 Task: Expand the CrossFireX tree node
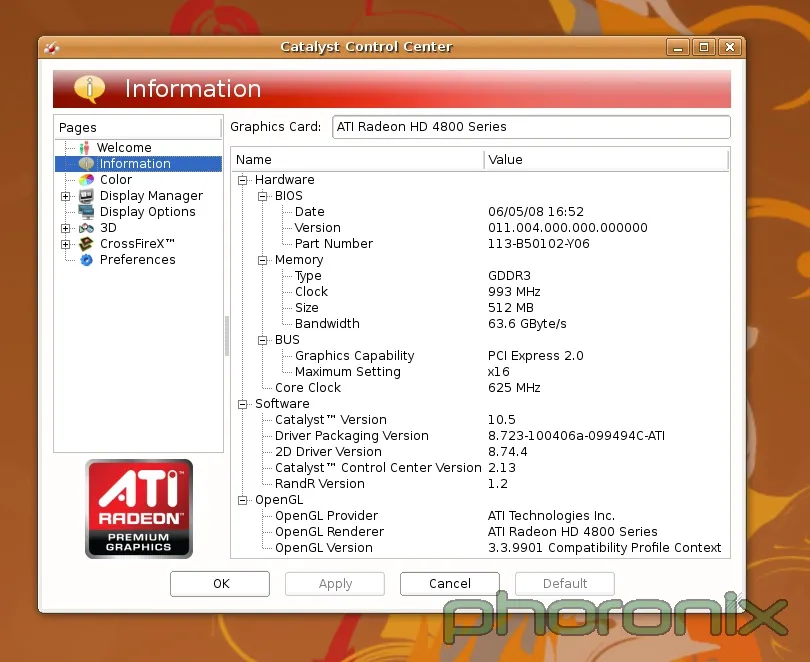(x=66, y=244)
